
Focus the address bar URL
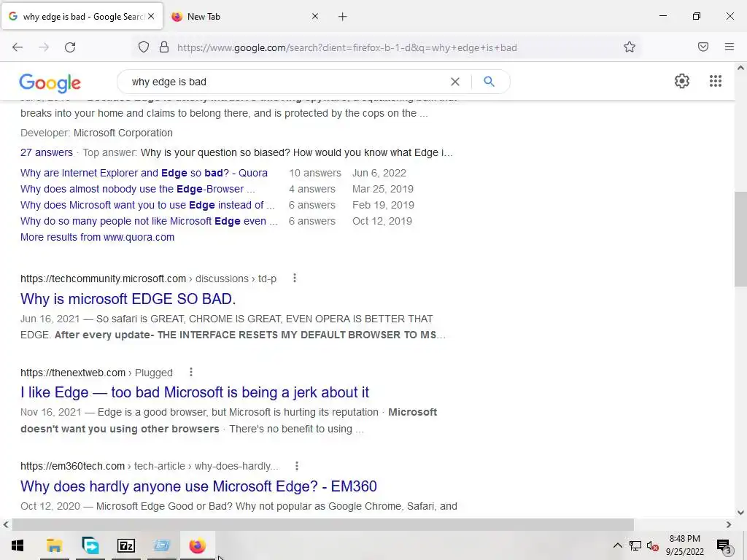[347, 47]
